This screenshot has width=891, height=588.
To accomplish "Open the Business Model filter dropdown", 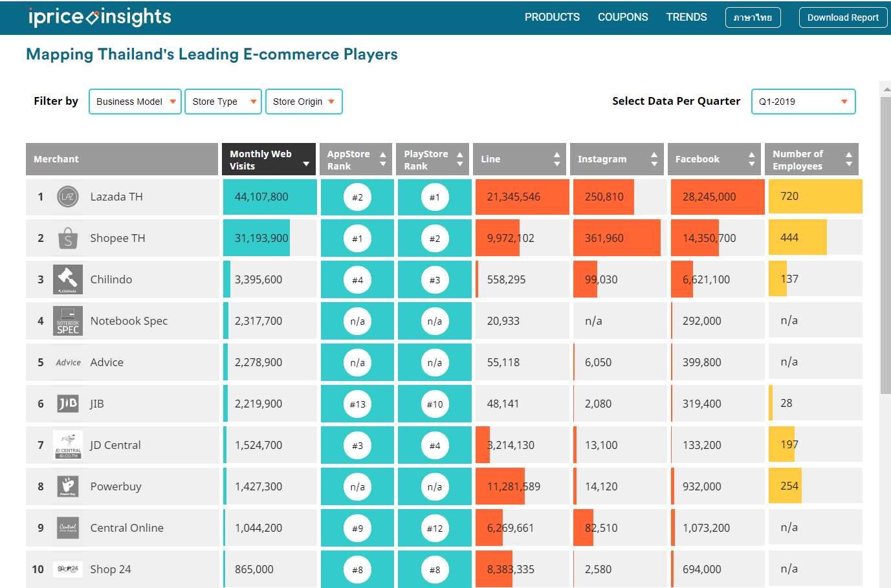I will (x=135, y=102).
